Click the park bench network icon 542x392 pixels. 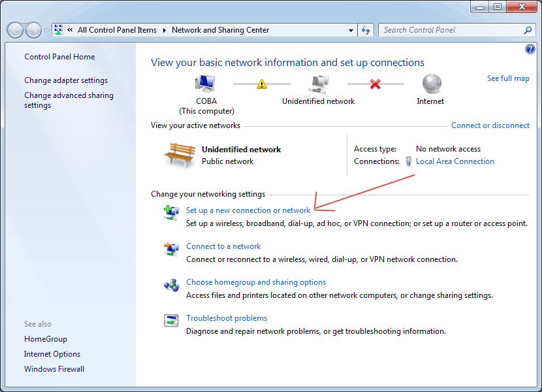pyautogui.click(x=180, y=155)
